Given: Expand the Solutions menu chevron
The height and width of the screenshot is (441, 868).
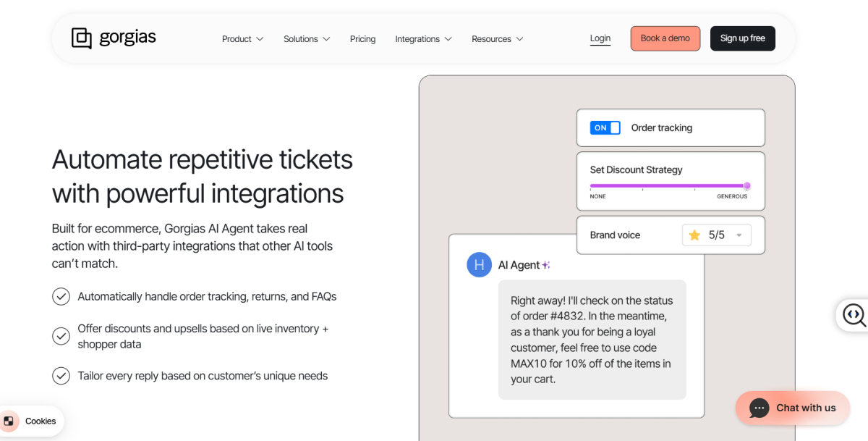Looking at the screenshot, I should coord(326,39).
